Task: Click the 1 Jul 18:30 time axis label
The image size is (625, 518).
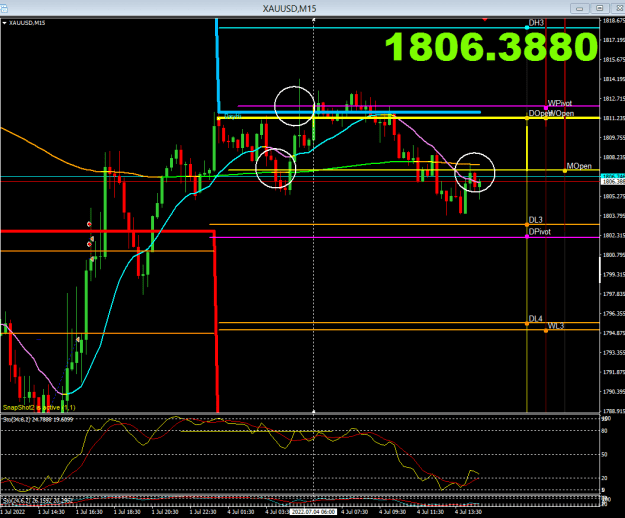Action: click(127, 512)
